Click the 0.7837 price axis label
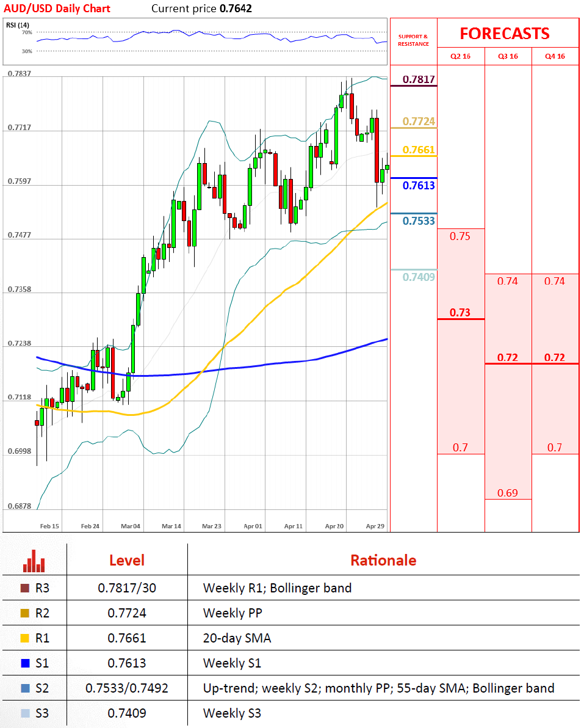This screenshot has width=584, height=728. [x=20, y=74]
